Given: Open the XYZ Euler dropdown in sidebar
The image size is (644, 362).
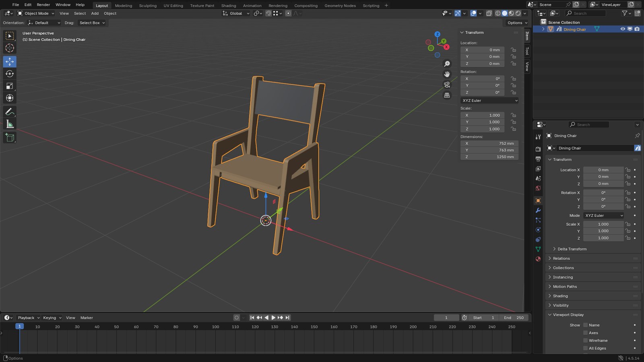Looking at the screenshot, I should tap(489, 101).
